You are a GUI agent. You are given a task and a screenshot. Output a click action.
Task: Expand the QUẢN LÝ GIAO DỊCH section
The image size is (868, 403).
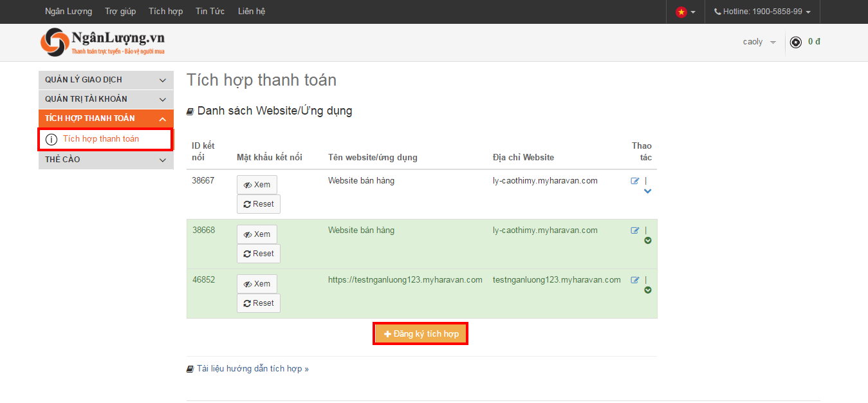[106, 80]
